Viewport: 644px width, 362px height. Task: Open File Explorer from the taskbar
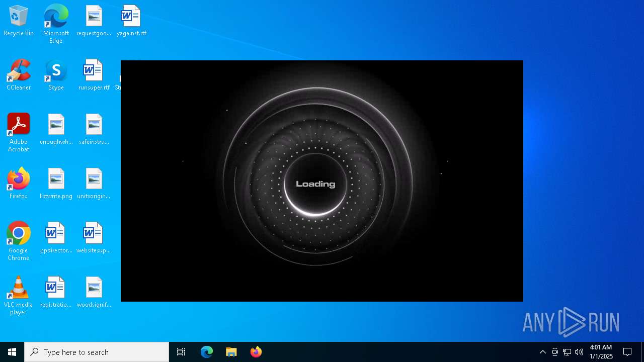click(x=231, y=352)
